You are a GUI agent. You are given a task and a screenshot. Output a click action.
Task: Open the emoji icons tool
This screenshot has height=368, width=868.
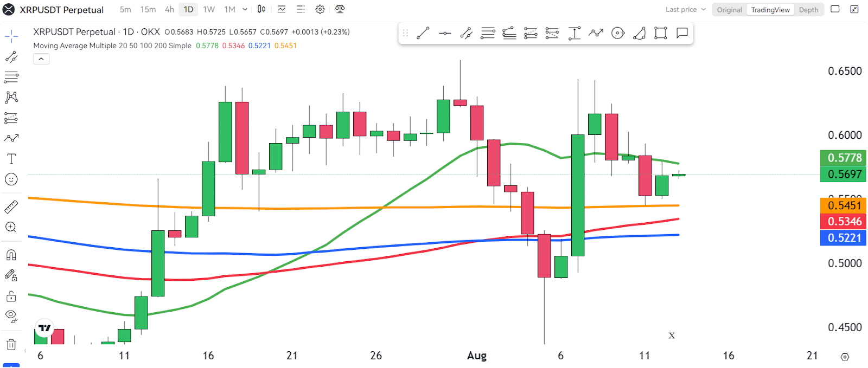(x=11, y=179)
